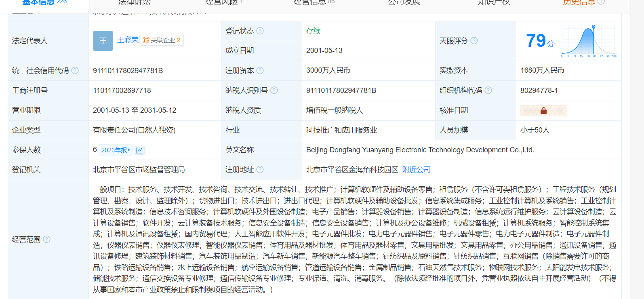The height and width of the screenshot is (299, 644).
Task: Click the help icon beside 组织机构代码
Action: point(488,90)
